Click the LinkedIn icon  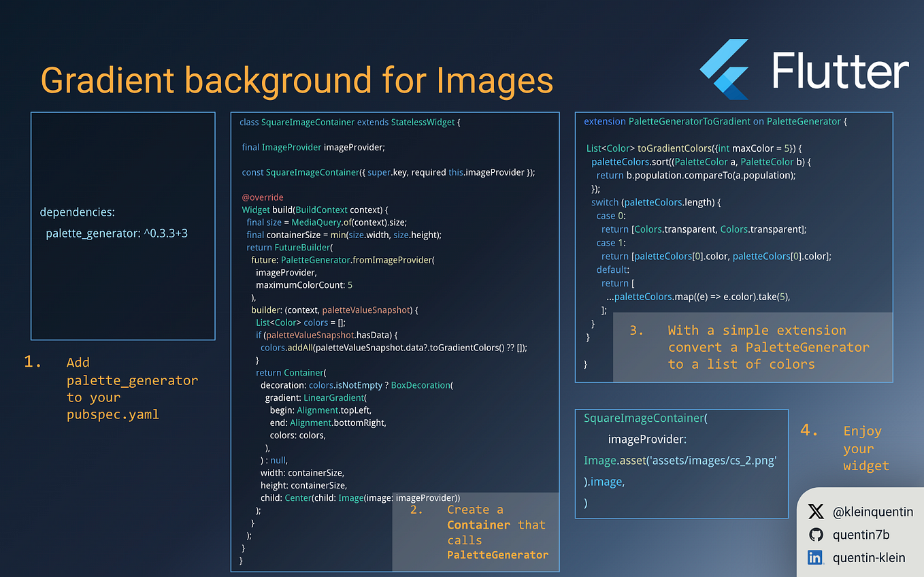(x=816, y=557)
